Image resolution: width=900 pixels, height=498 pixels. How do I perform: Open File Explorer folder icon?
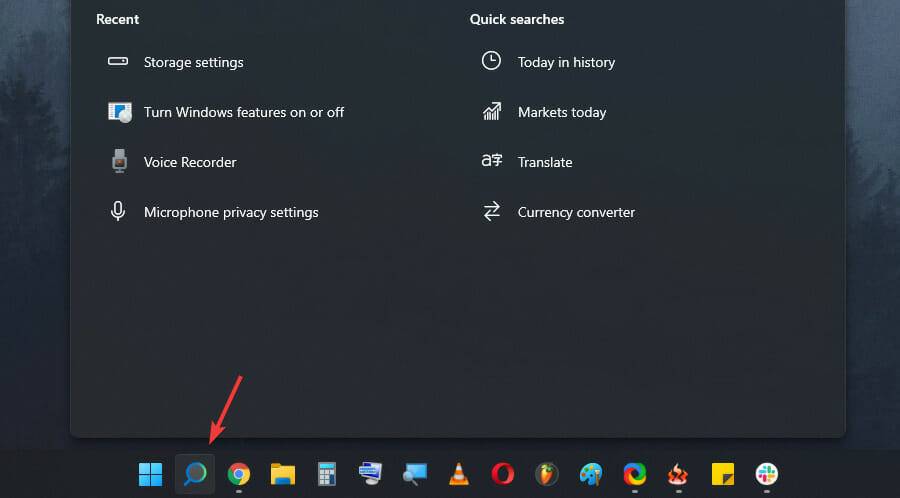pyautogui.click(x=283, y=474)
